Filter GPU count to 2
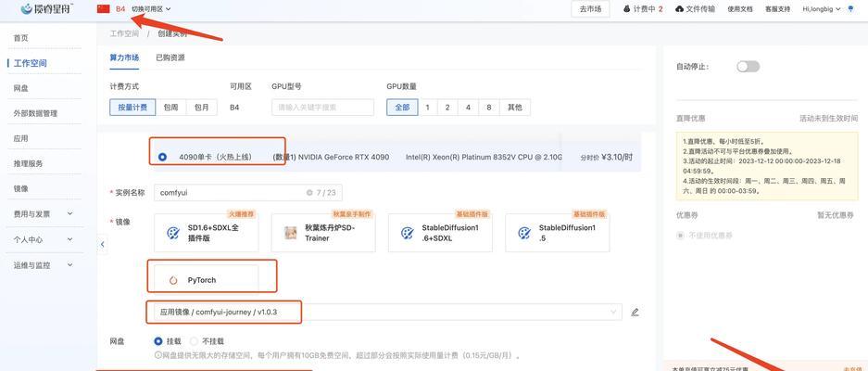868x371 pixels. click(x=447, y=108)
